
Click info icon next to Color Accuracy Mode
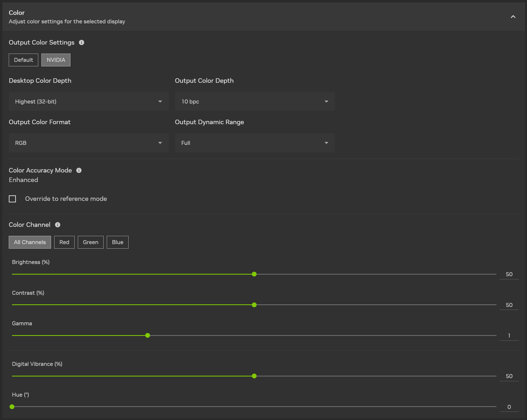[79, 170]
